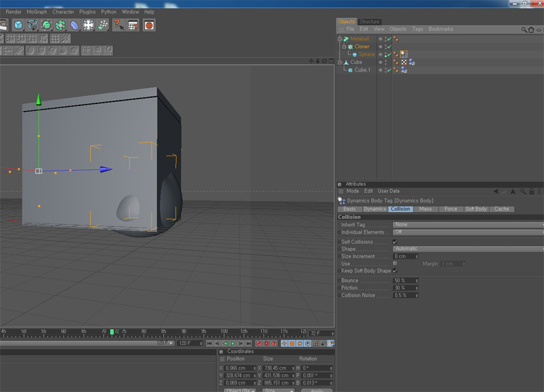Click the red globe icon in the toolbar
Image resolution: width=544 pixels, height=392 pixels.
coord(149,25)
